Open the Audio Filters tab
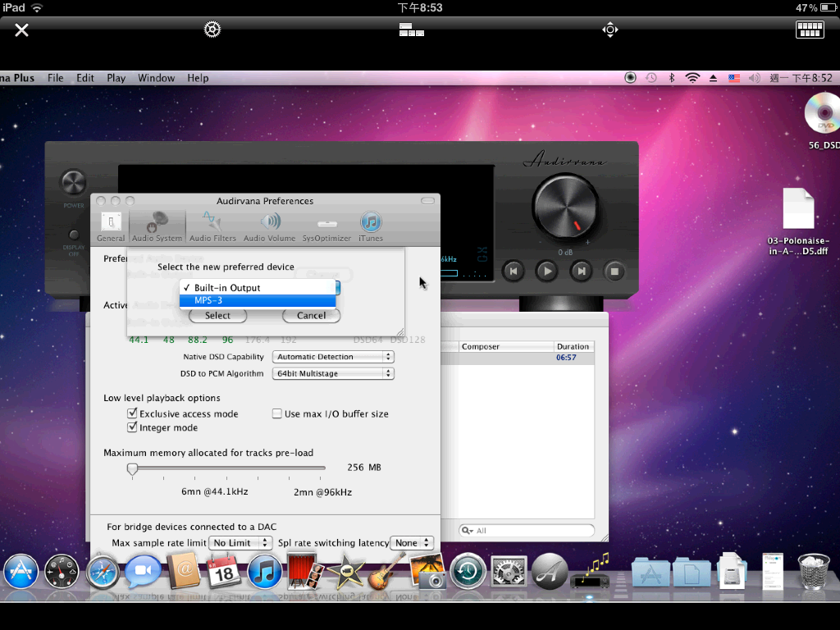 212,226
